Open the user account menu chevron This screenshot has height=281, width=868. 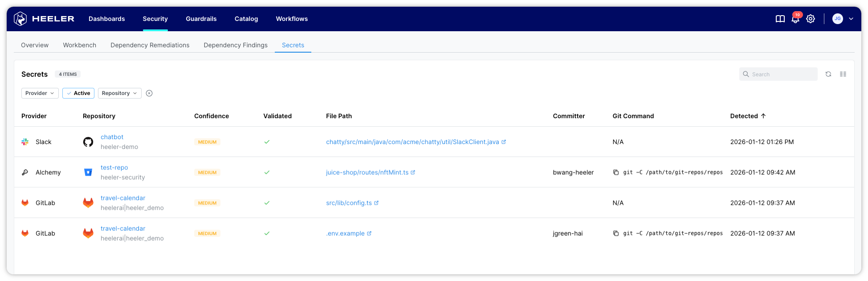click(851, 19)
